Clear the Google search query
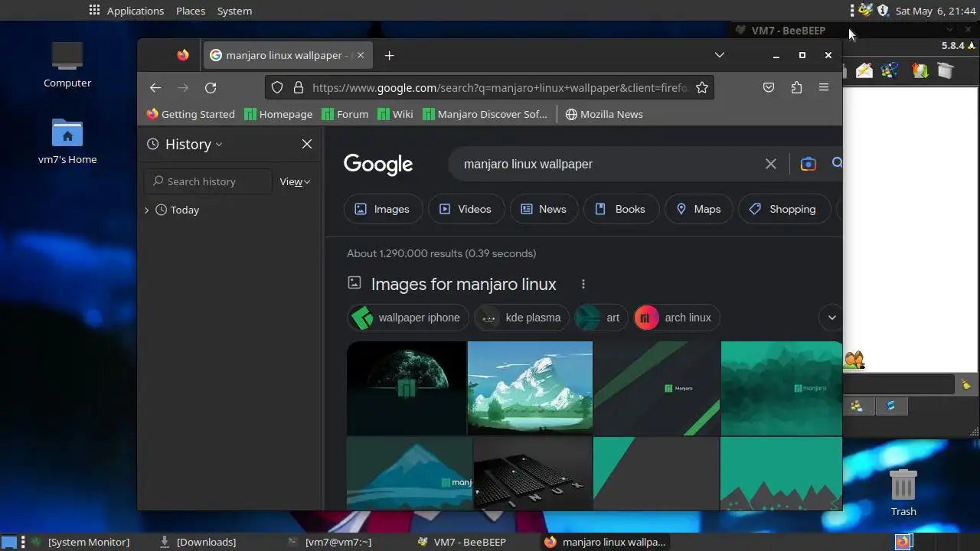Image resolution: width=980 pixels, height=551 pixels. [x=771, y=164]
